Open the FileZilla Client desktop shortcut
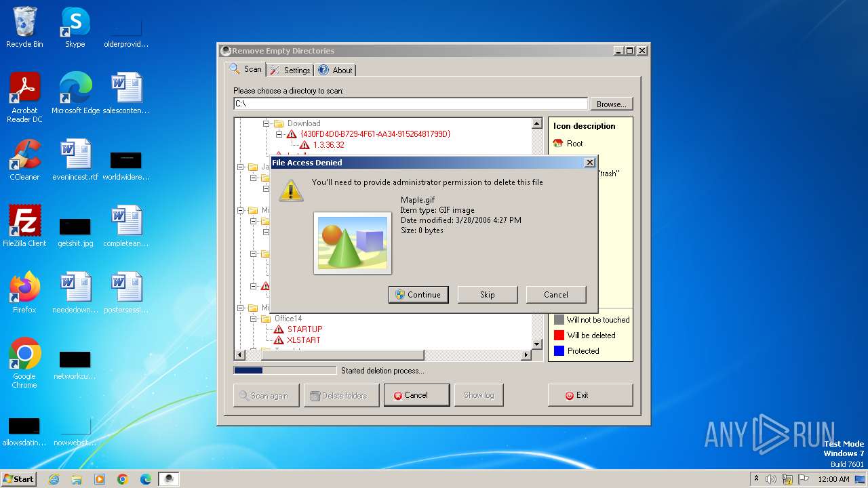 click(x=24, y=226)
